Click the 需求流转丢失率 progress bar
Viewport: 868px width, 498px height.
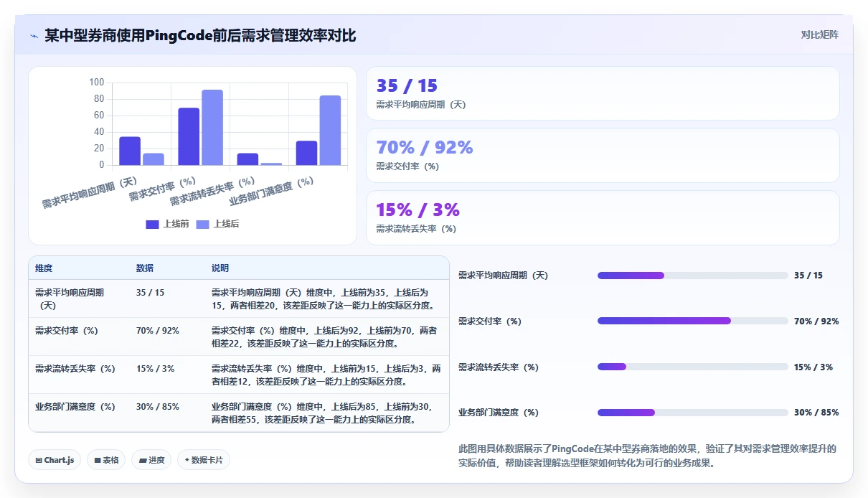coord(692,367)
